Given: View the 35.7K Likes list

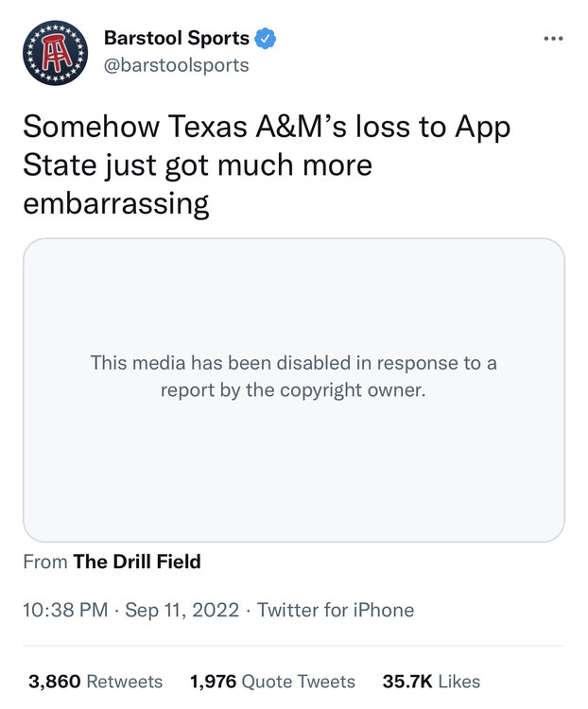Looking at the screenshot, I should click(431, 681).
